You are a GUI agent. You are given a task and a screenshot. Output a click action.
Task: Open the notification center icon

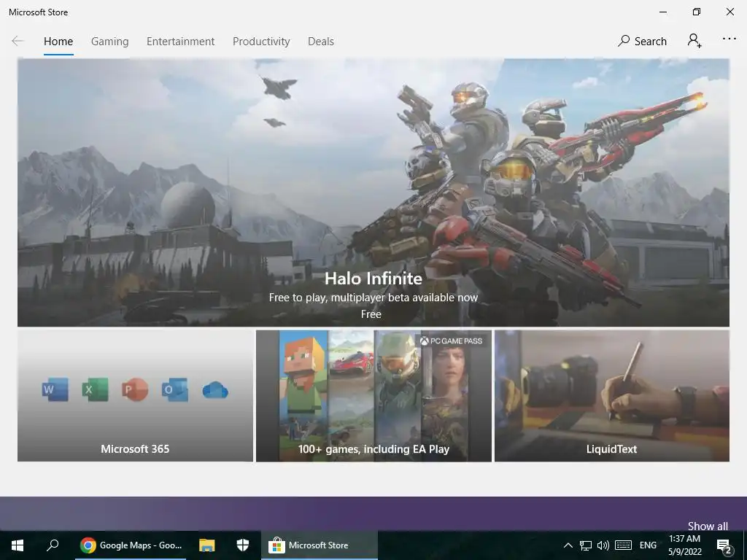(x=724, y=545)
